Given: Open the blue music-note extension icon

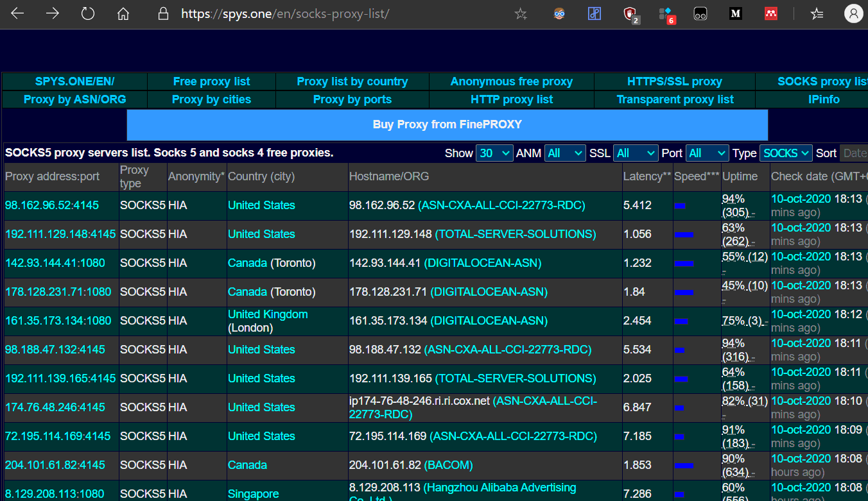Looking at the screenshot, I should [x=595, y=13].
